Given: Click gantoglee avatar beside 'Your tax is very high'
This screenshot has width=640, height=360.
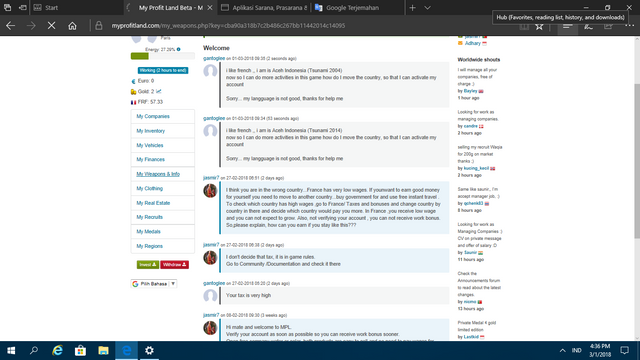Looking at the screenshot, I should 210,296.
